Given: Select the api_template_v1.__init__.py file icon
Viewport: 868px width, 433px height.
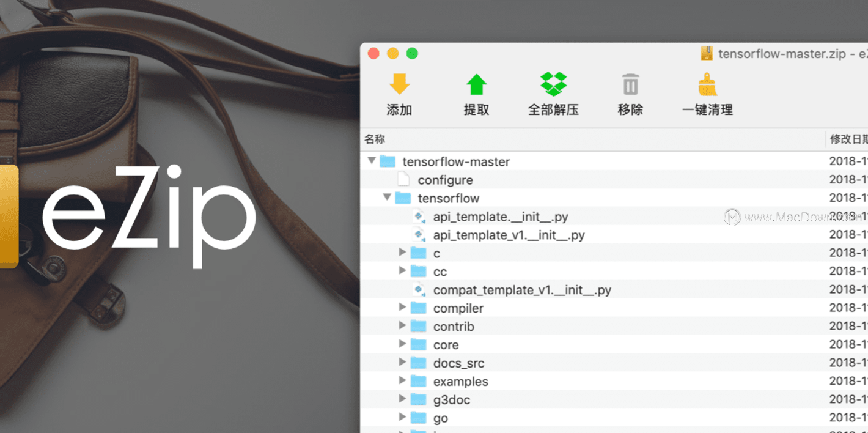Looking at the screenshot, I should point(419,234).
